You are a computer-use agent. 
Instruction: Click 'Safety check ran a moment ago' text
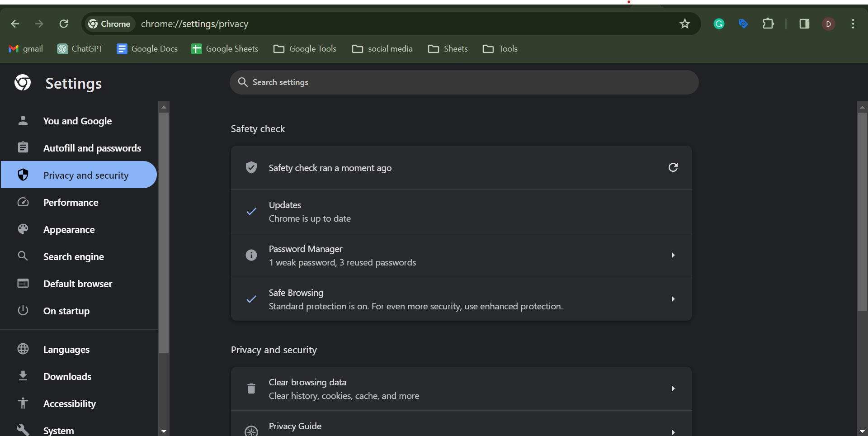(330, 168)
